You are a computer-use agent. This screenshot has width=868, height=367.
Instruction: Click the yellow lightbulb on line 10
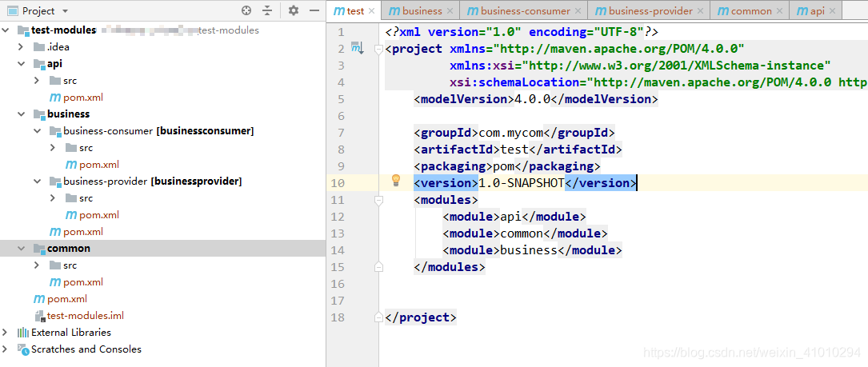(396, 180)
